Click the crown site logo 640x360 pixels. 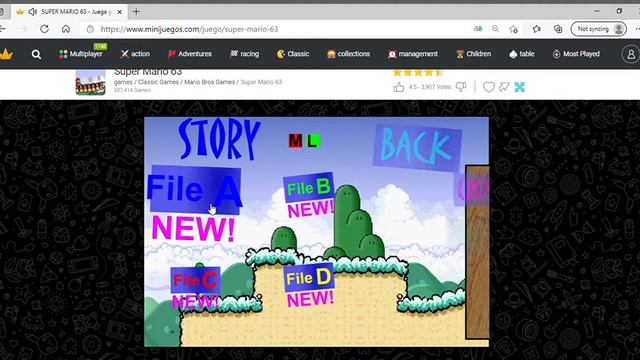[x=6, y=54]
